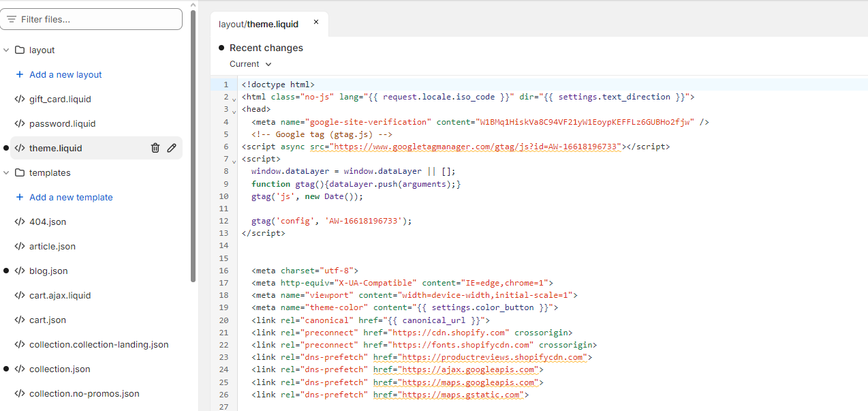
Task: Click the preconnect cdn.shopify.com line
Action: pos(412,333)
